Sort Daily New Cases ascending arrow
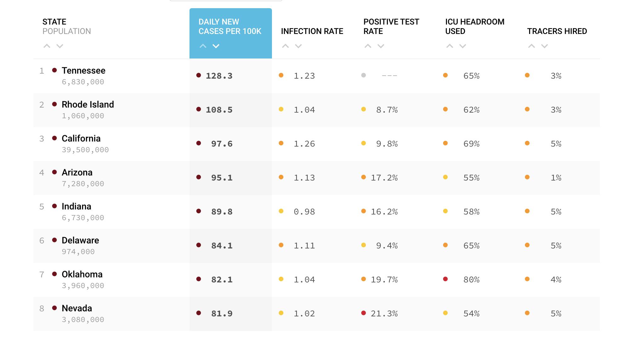Viewport: 644px width, 339px height. pyautogui.click(x=203, y=46)
